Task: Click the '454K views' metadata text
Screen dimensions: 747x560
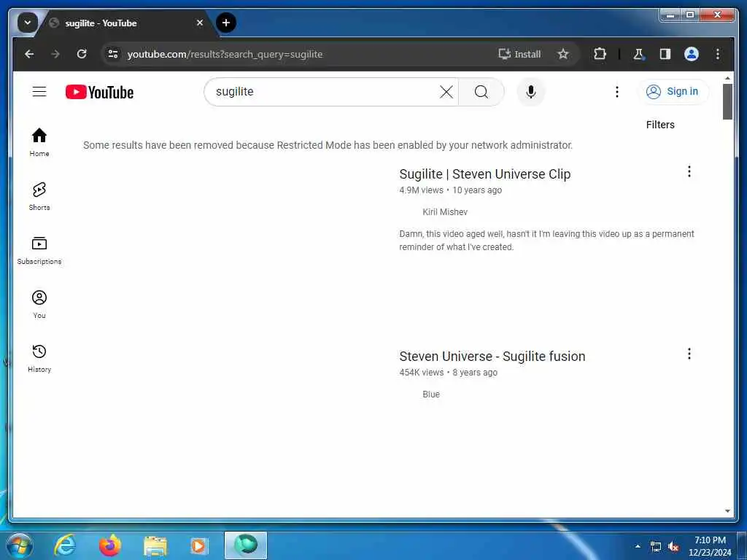Action: [421, 373]
